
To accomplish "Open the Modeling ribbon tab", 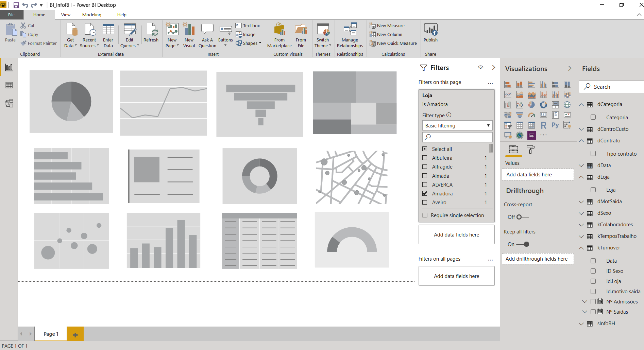I will tap(92, 15).
